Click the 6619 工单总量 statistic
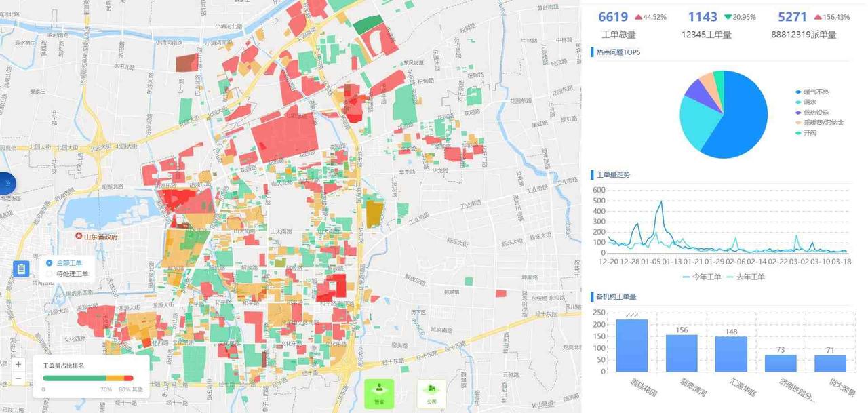868x413 pixels. click(613, 17)
